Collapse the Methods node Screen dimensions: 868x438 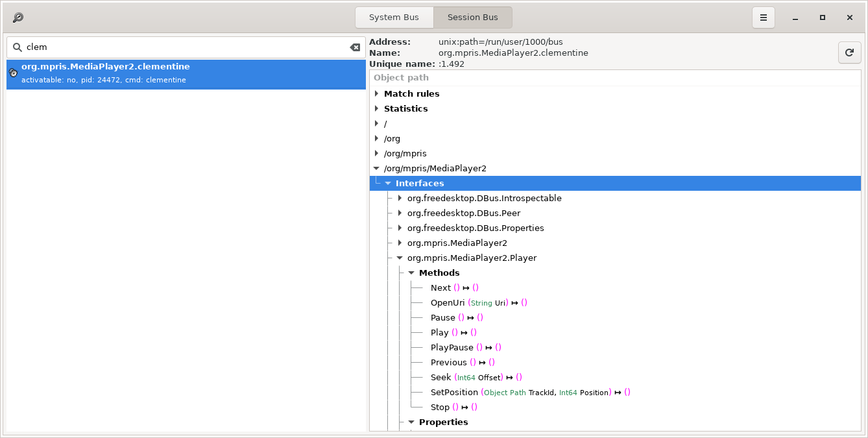click(x=411, y=273)
